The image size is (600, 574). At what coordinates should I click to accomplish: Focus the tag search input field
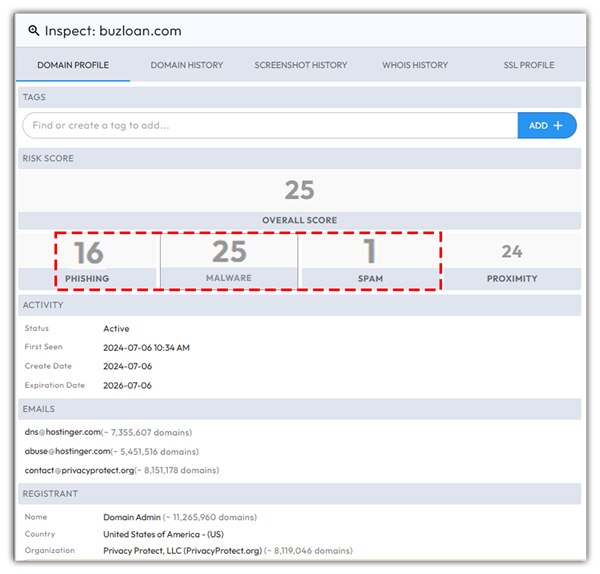tap(270, 125)
